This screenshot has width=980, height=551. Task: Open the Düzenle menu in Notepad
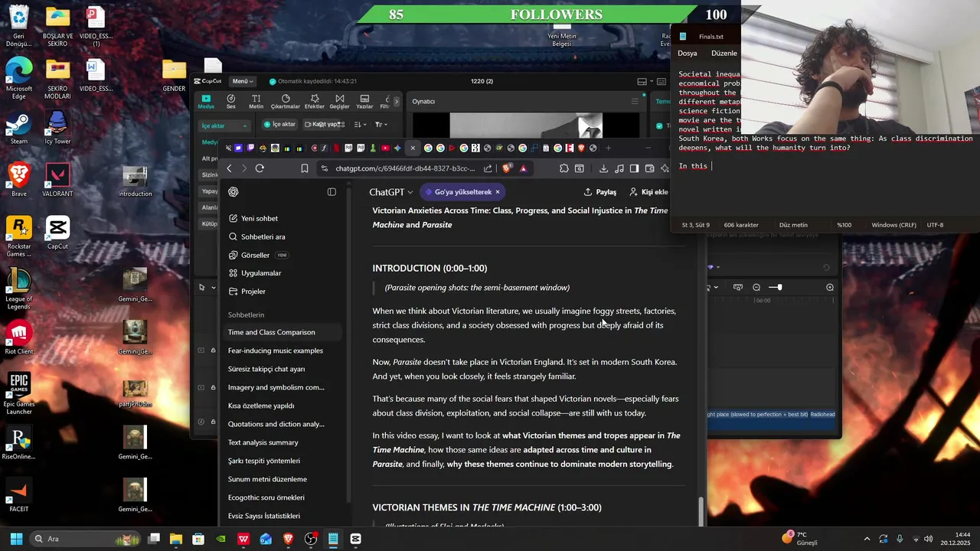[x=724, y=54]
